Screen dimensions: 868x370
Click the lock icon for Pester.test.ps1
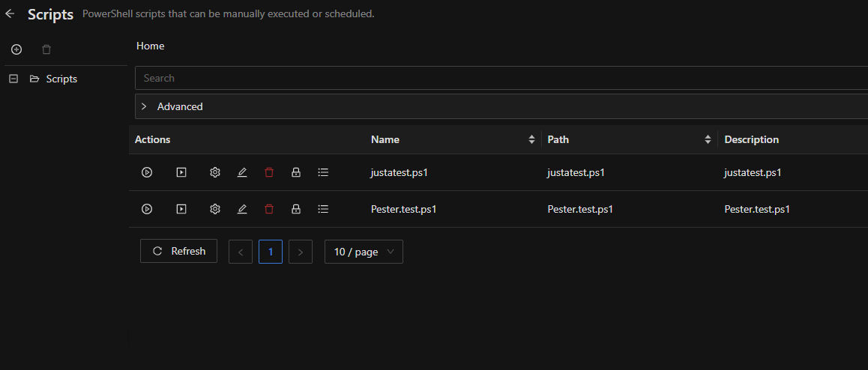click(296, 209)
